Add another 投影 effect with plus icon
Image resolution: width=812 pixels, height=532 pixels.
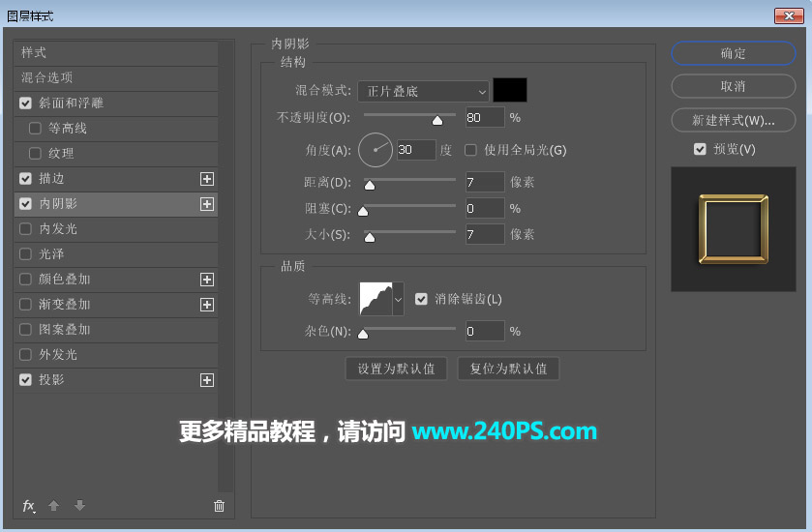click(207, 380)
